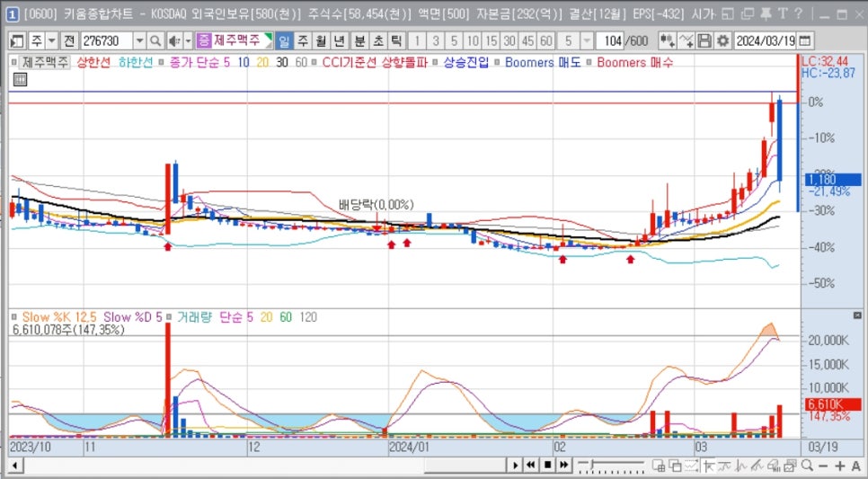Stop the chart replay

pyautogui.click(x=547, y=466)
